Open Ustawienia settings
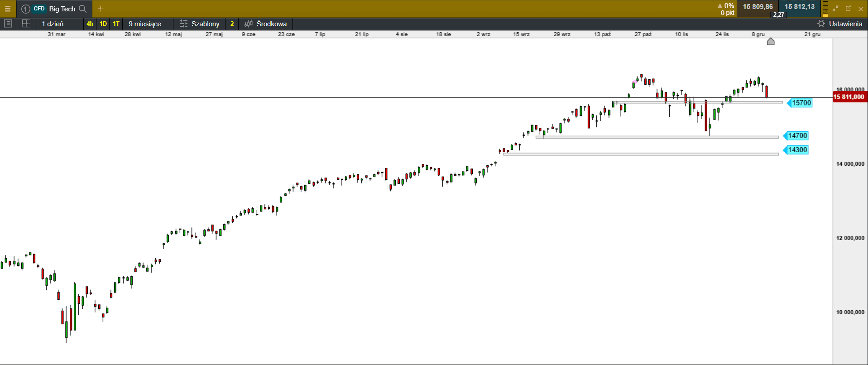Image resolution: width=868 pixels, height=365 pixels. coord(840,24)
